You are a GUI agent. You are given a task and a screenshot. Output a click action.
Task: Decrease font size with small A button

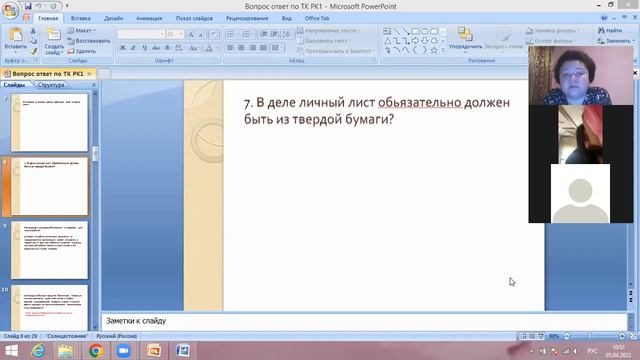point(201,35)
